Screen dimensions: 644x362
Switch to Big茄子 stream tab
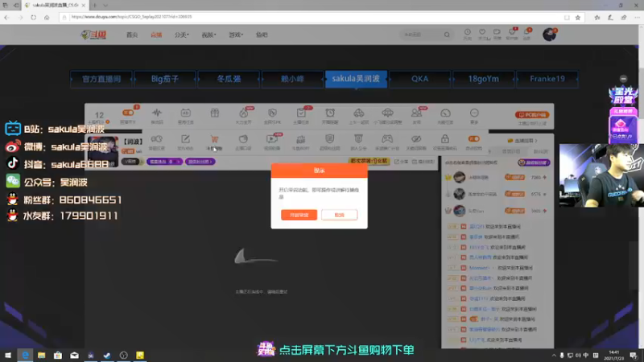(165, 79)
